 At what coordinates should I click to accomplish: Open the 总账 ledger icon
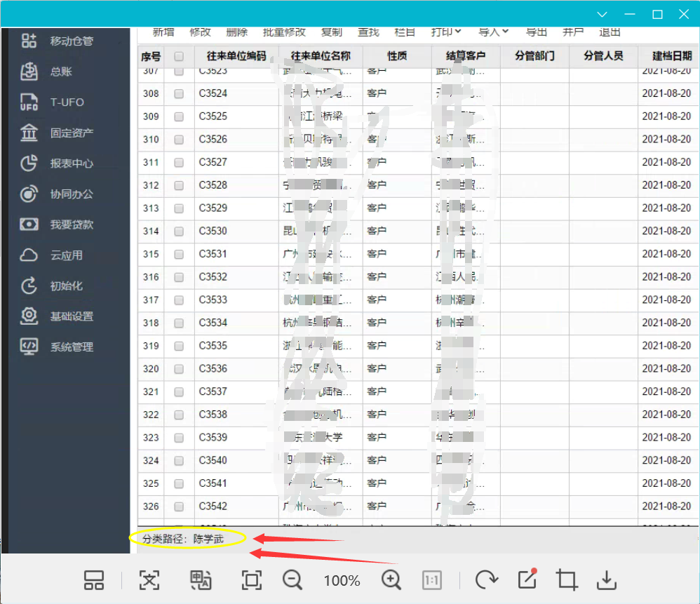point(29,72)
